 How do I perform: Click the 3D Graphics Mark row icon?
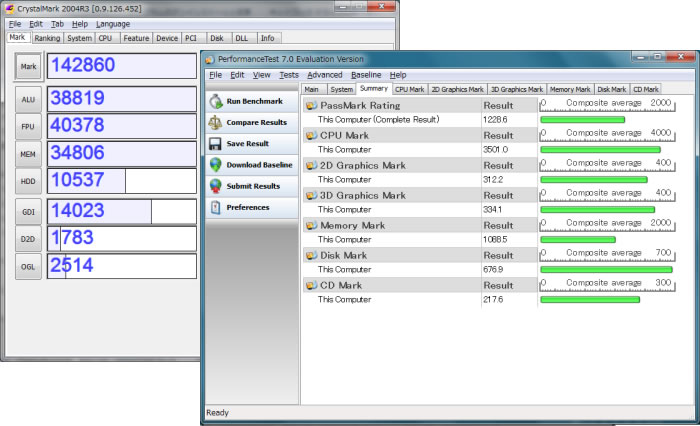311,196
